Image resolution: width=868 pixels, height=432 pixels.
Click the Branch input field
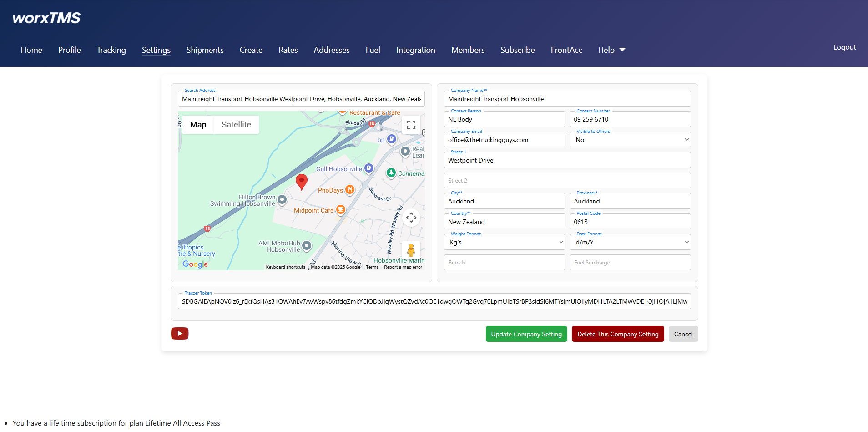pyautogui.click(x=504, y=262)
